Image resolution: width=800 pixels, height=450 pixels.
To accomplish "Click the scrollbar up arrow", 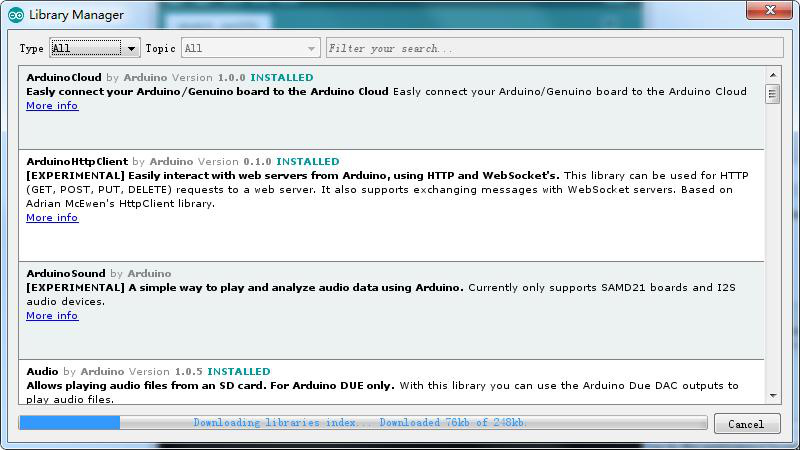I will pyautogui.click(x=772, y=75).
